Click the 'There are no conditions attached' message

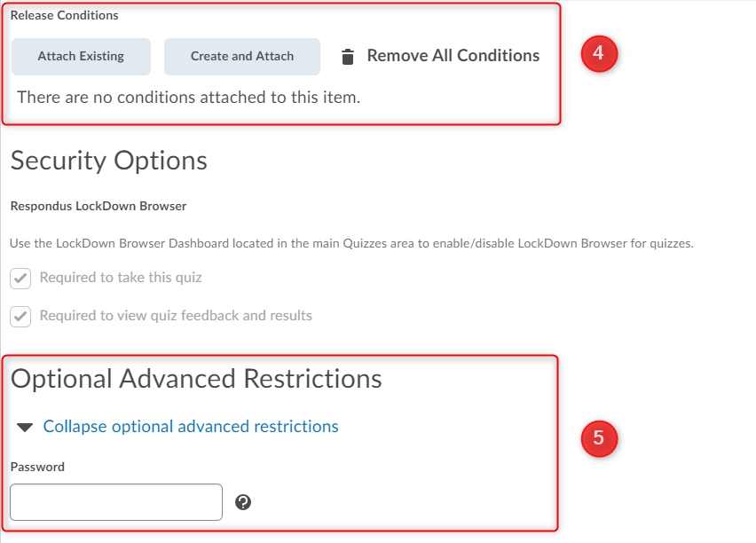pos(188,97)
